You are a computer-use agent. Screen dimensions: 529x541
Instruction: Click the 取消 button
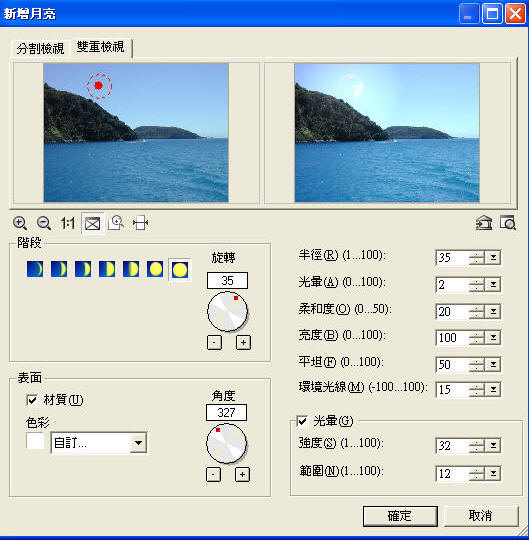(480, 516)
